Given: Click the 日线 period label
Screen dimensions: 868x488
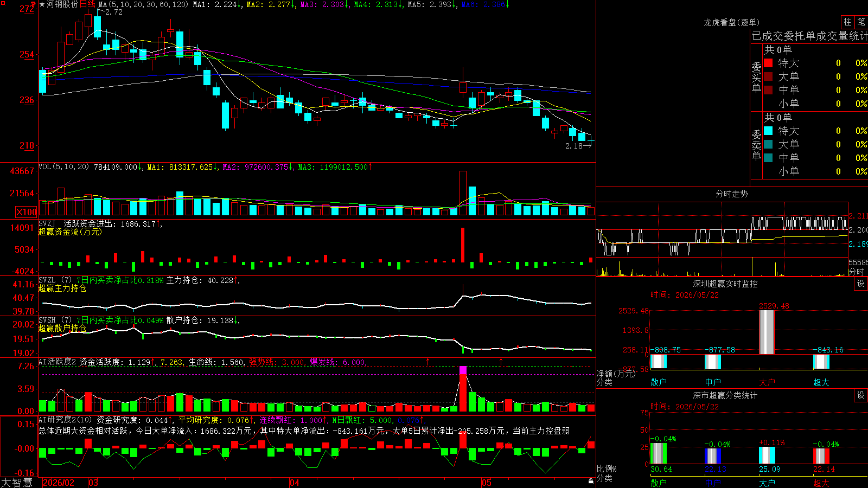Looking at the screenshot, I should [87, 4].
